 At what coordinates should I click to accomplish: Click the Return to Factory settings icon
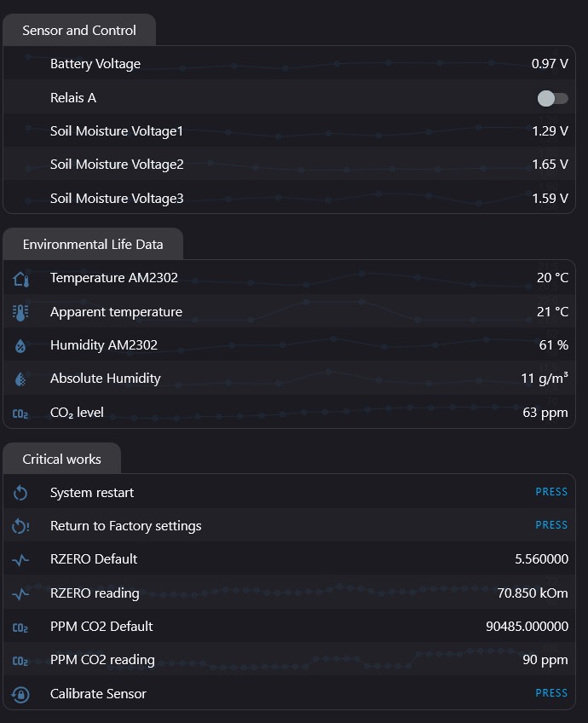pyautogui.click(x=20, y=526)
